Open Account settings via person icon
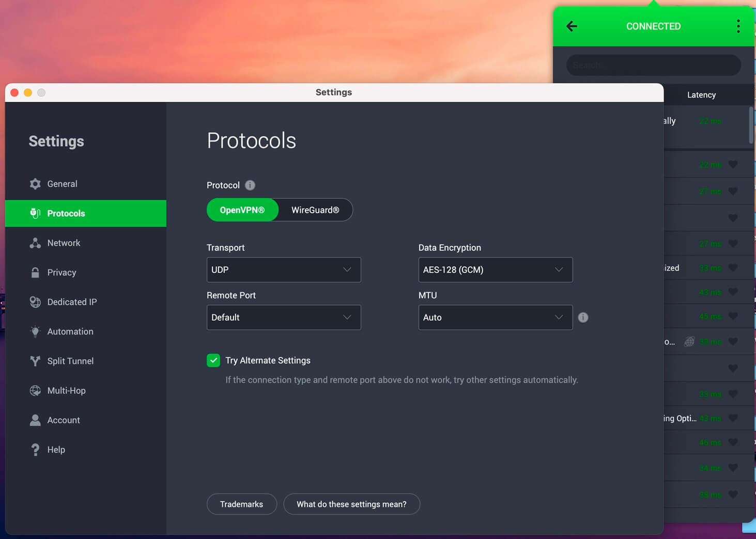Viewport: 756px width, 539px height. pyautogui.click(x=35, y=420)
